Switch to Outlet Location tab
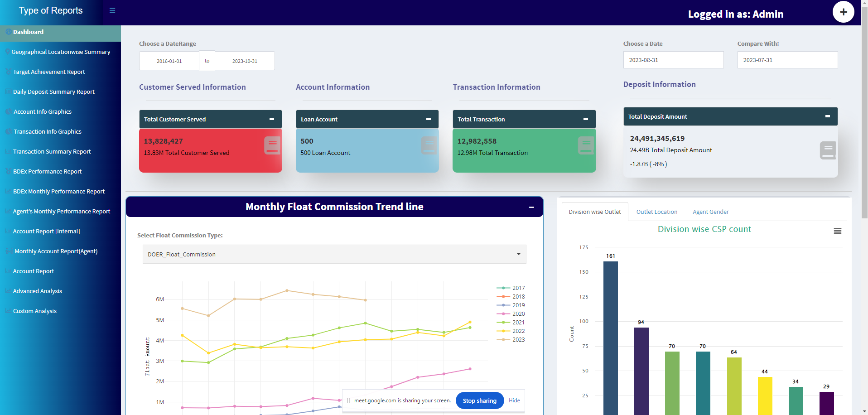This screenshot has width=868, height=415. (x=657, y=212)
